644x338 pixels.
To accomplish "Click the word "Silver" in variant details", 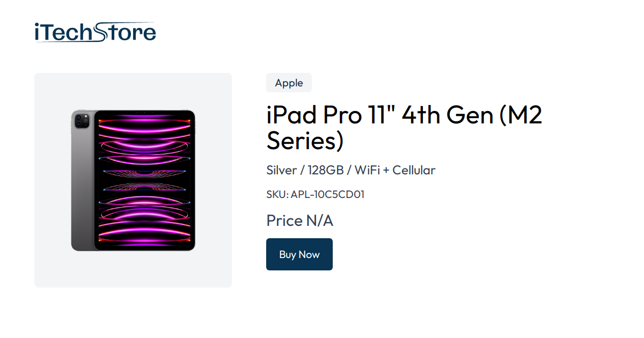I will (281, 171).
